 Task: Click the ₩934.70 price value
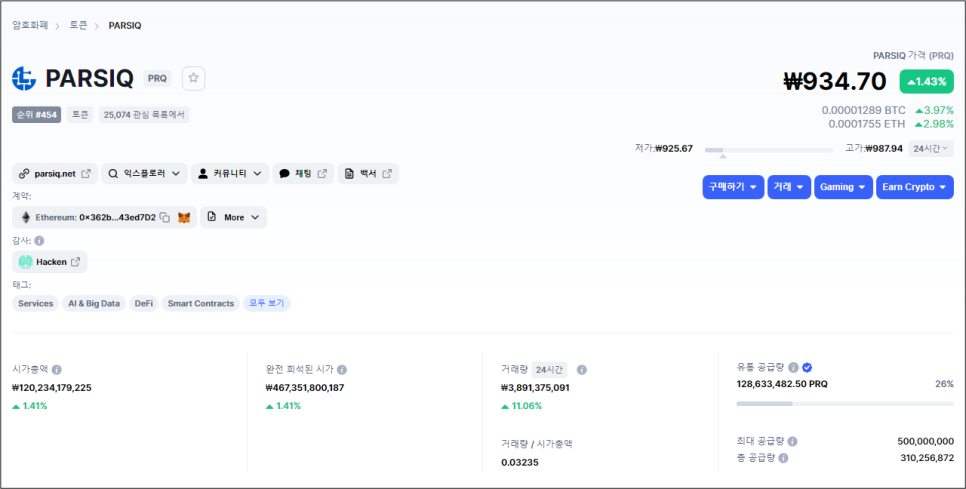coord(835,81)
